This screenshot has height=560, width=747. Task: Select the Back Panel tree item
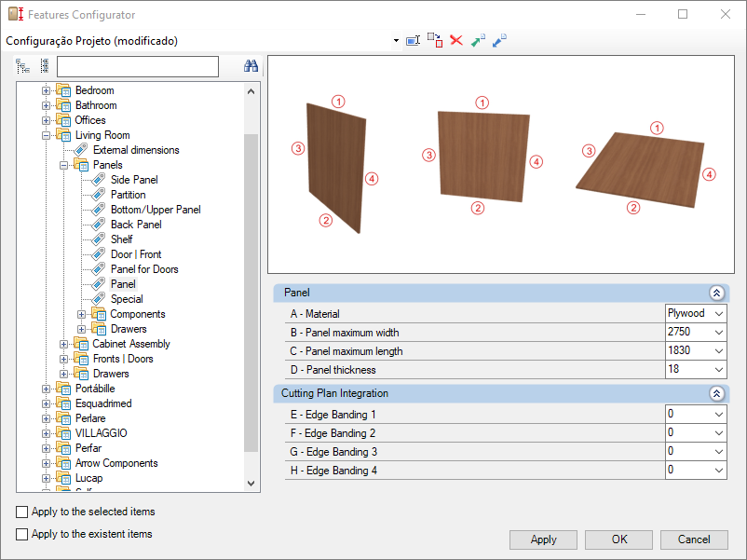tap(136, 225)
